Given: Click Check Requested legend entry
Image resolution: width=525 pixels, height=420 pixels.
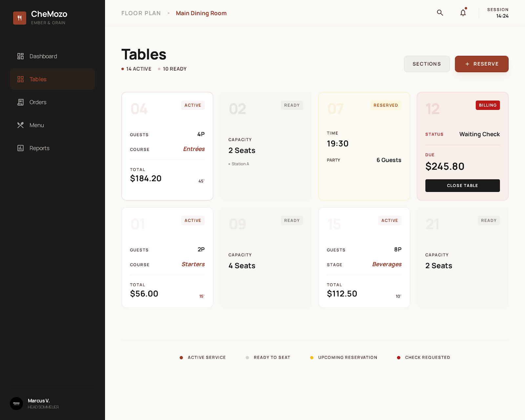Looking at the screenshot, I should pyautogui.click(x=424, y=358).
